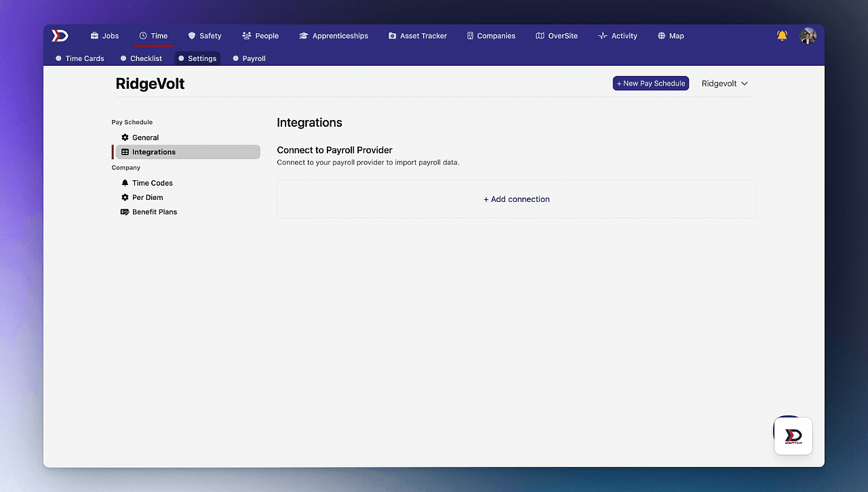The image size is (868, 492).
Task: Click the DSPTCH logo in top navigation
Action: point(60,36)
